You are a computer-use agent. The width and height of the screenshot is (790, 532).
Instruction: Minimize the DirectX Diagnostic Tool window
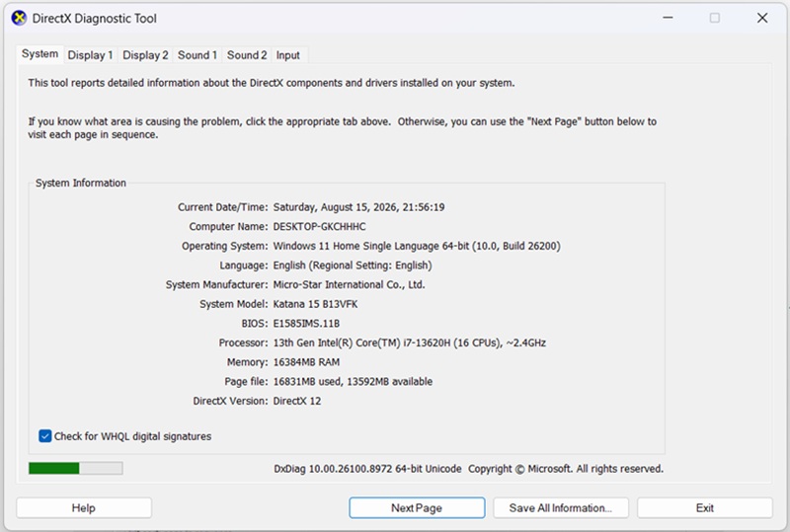pyautogui.click(x=668, y=18)
